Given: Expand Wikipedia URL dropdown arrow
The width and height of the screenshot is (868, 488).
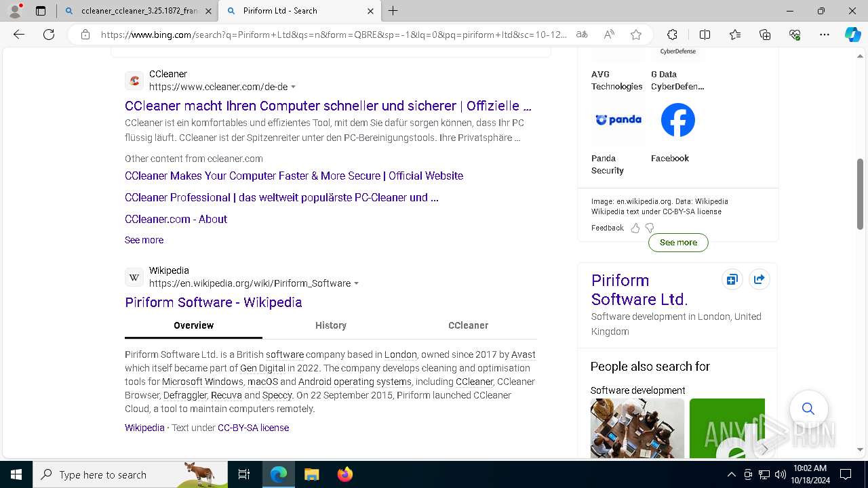Looking at the screenshot, I should 357,283.
